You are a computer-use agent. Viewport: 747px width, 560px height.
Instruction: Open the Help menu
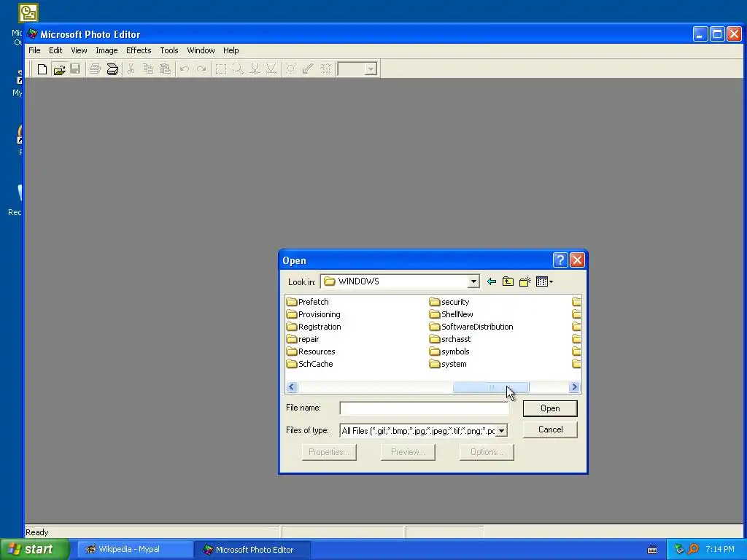pyautogui.click(x=231, y=50)
